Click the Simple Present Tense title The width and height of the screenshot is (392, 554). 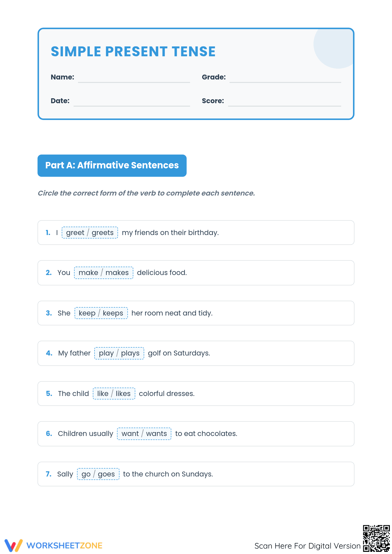tap(133, 51)
